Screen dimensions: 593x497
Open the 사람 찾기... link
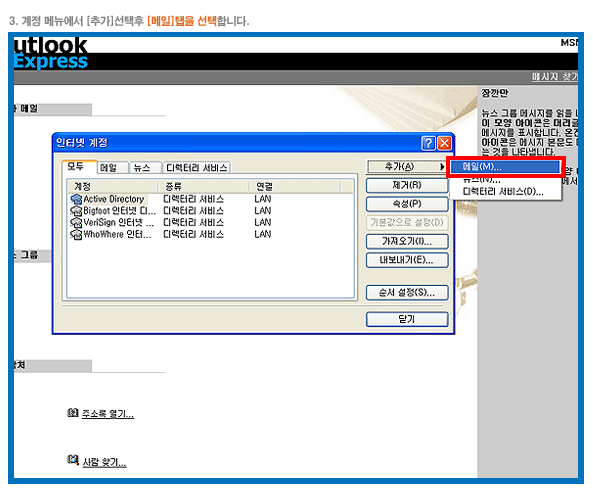click(104, 462)
